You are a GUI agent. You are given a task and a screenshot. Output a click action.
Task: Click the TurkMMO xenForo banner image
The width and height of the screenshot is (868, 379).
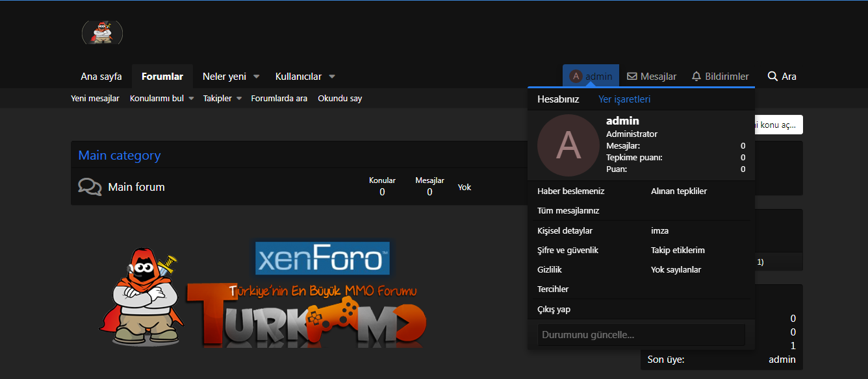pos(263,293)
